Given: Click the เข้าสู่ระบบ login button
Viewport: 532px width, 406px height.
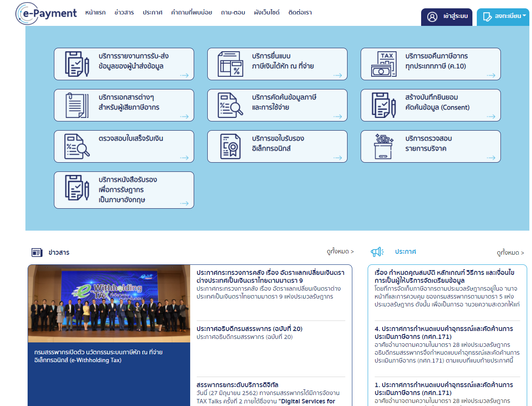Looking at the screenshot, I should pos(447,17).
